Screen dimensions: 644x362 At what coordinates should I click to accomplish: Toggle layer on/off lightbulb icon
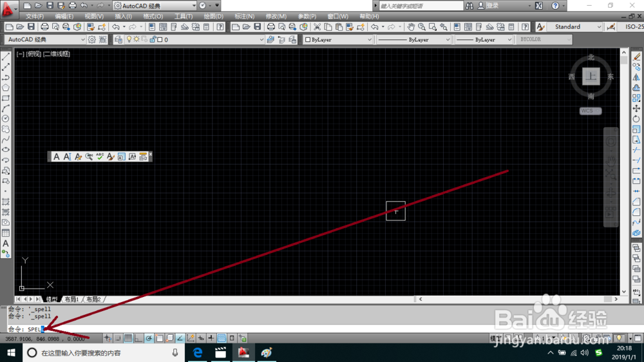(129, 39)
